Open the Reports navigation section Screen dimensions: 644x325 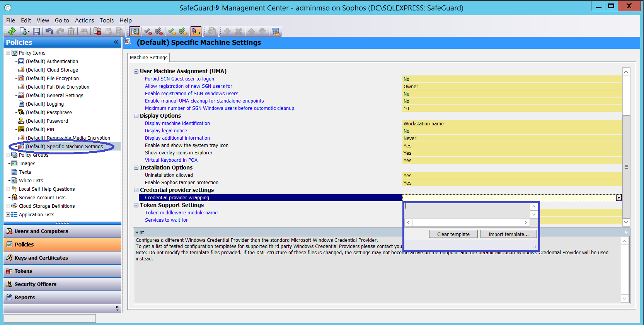coord(62,298)
